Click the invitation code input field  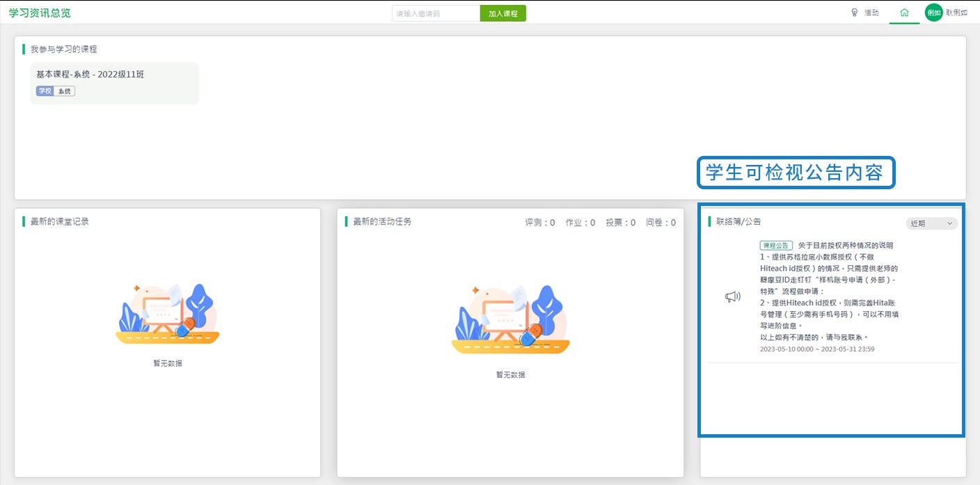coord(436,13)
